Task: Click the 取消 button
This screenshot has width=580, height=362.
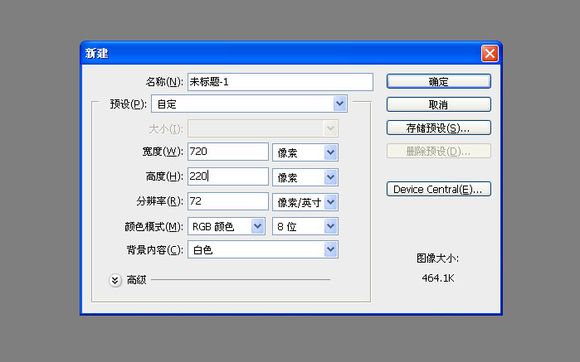Action: [x=439, y=105]
